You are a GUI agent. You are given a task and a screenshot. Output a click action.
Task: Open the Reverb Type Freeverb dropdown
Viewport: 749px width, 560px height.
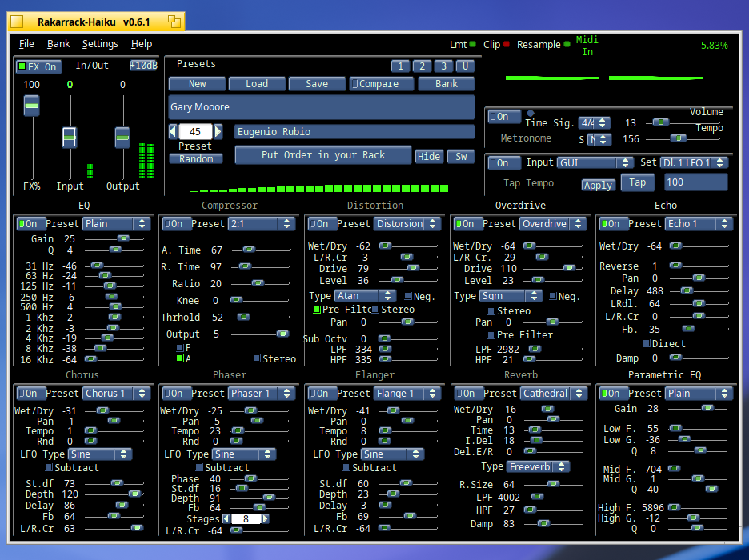point(538,466)
